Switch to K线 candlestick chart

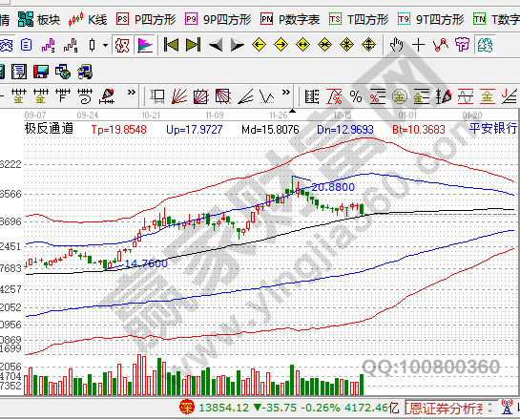(88, 20)
